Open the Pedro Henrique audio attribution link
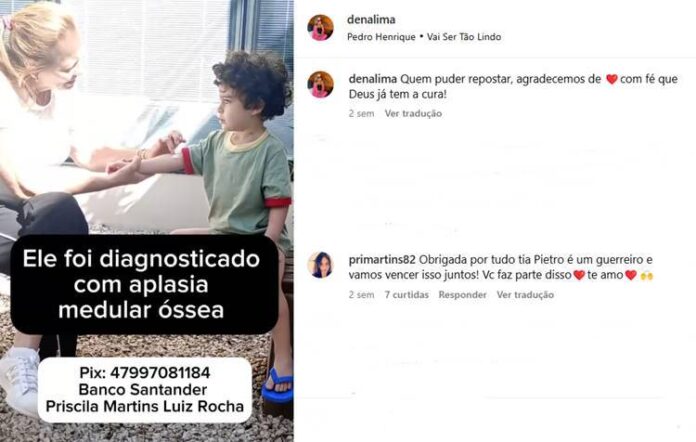Image resolution: width=696 pixels, height=442 pixels. tap(381, 37)
